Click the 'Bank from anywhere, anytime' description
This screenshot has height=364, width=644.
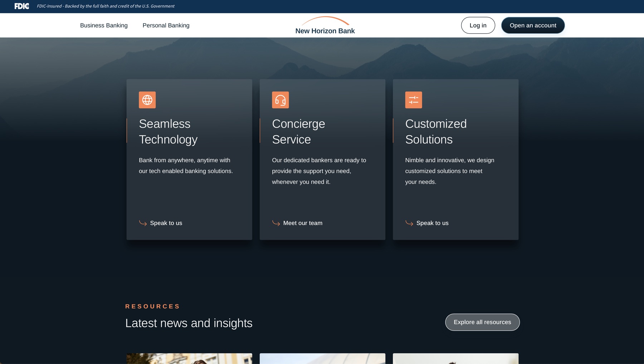point(186,166)
